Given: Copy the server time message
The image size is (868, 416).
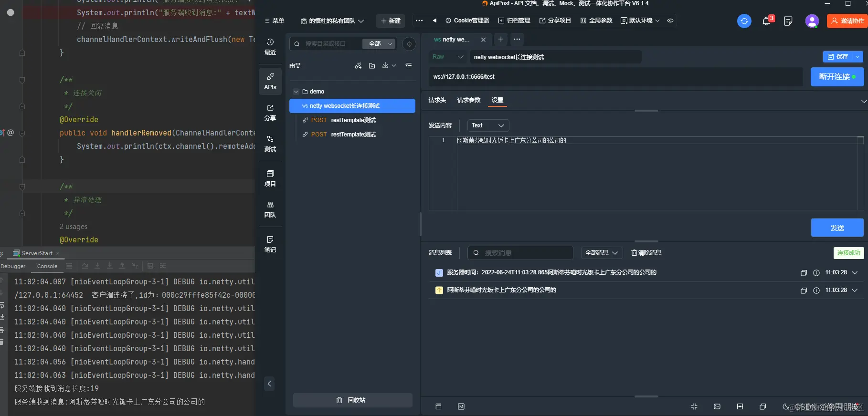Looking at the screenshot, I should (804, 273).
